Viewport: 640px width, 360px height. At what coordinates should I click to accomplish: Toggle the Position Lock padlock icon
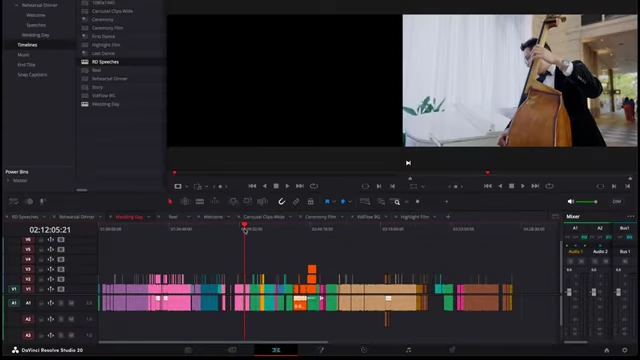(311, 201)
